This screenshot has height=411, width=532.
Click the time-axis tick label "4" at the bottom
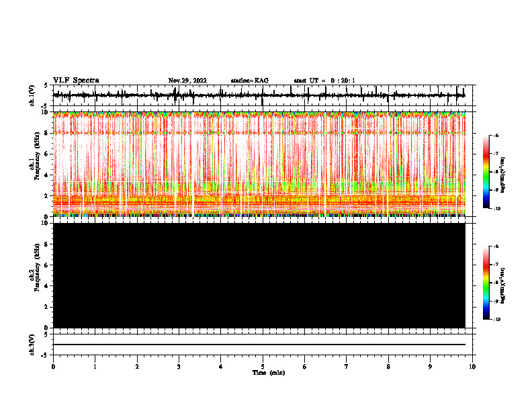tap(221, 367)
